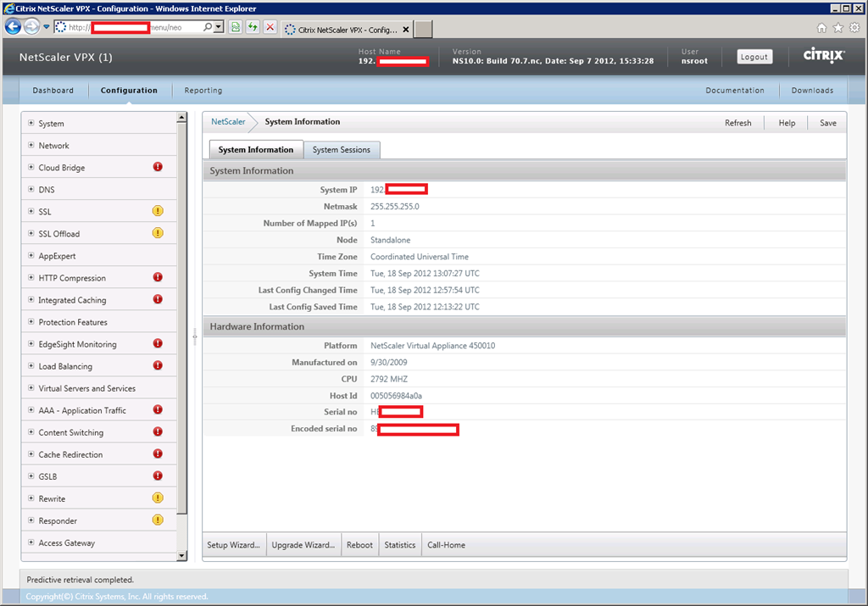868x606 pixels.
Task: Open Internet Explorer tools gear icon
Action: tap(854, 28)
